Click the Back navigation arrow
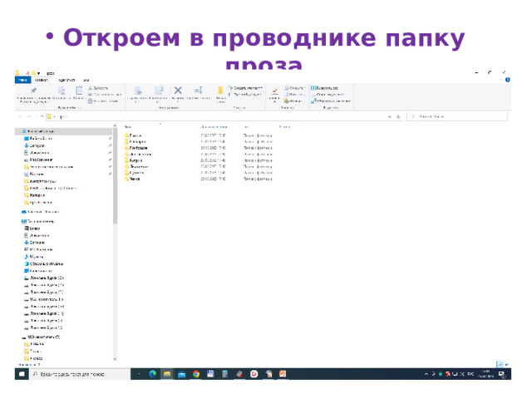This screenshot has width=532, height=399. click(x=20, y=116)
